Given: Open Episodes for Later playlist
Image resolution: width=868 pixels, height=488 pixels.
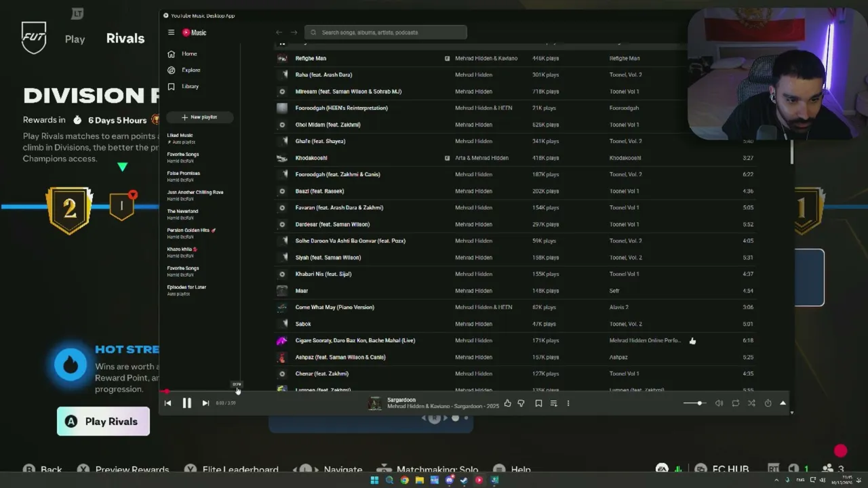Looking at the screenshot, I should pos(186,290).
